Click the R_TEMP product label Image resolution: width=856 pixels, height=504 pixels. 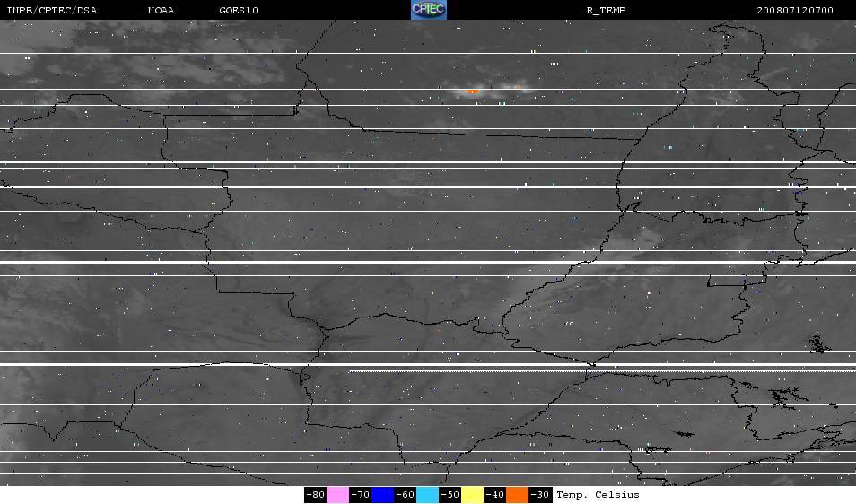(606, 11)
